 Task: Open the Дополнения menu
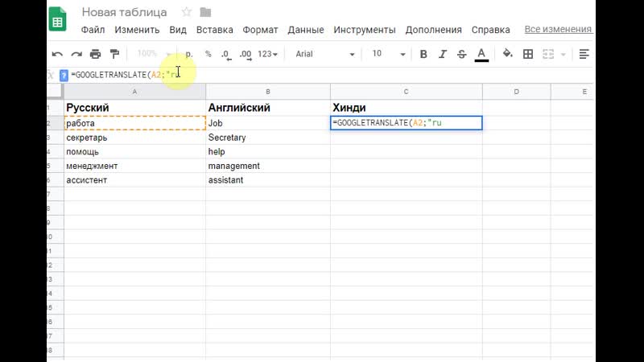[433, 30]
